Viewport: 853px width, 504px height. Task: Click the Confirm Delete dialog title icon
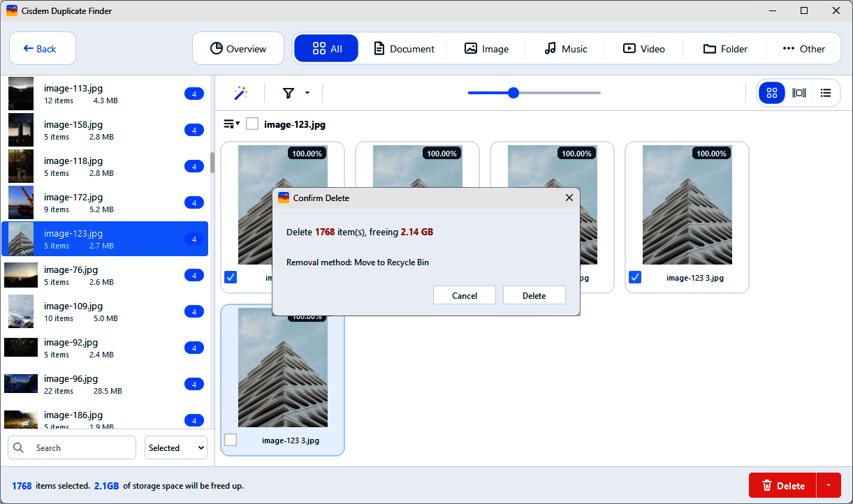point(284,198)
